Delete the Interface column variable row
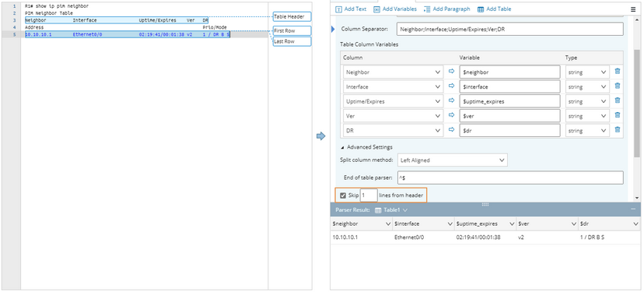The height and width of the screenshot is (292, 644). pyautogui.click(x=617, y=86)
